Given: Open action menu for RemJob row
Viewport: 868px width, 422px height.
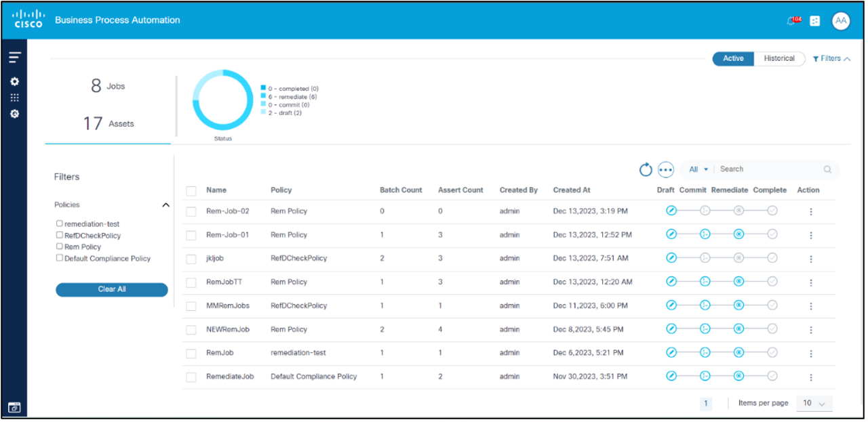Looking at the screenshot, I should pos(811,354).
